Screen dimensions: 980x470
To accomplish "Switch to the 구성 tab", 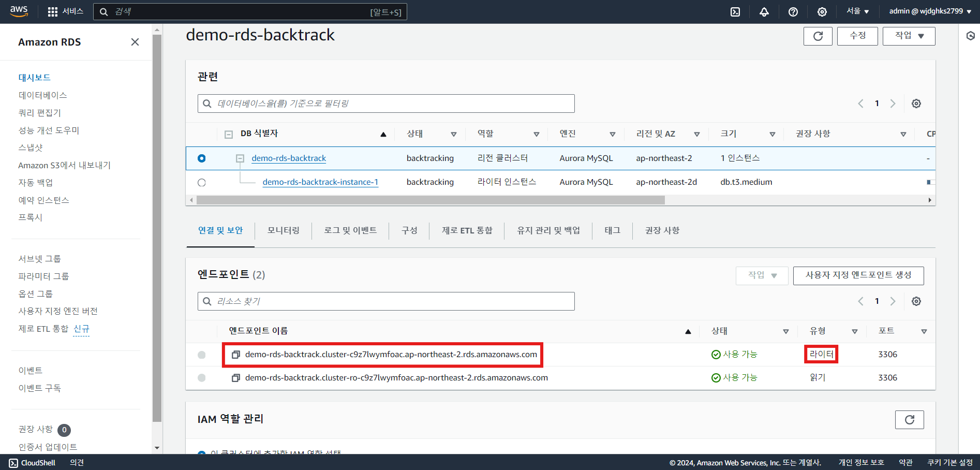I will click(x=409, y=230).
